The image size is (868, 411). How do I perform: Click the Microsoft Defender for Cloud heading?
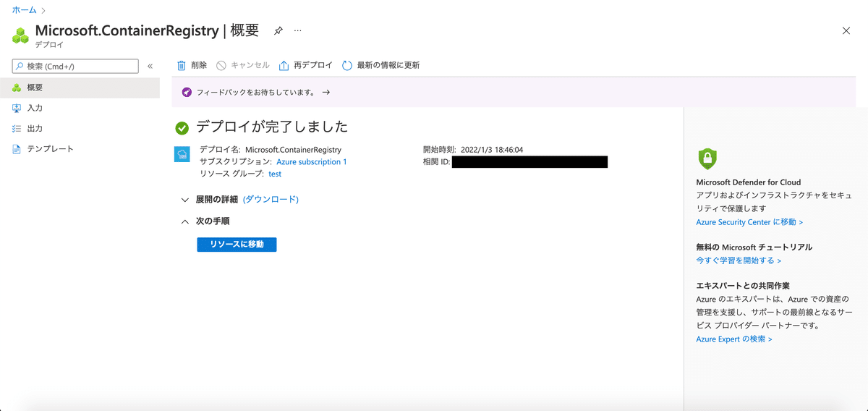tap(748, 182)
